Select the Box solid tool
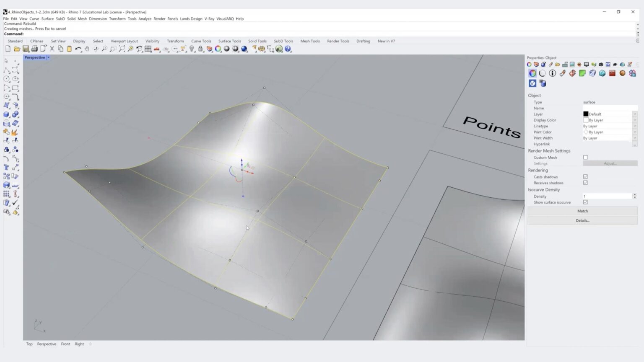This screenshot has height=362, width=644. click(7, 114)
